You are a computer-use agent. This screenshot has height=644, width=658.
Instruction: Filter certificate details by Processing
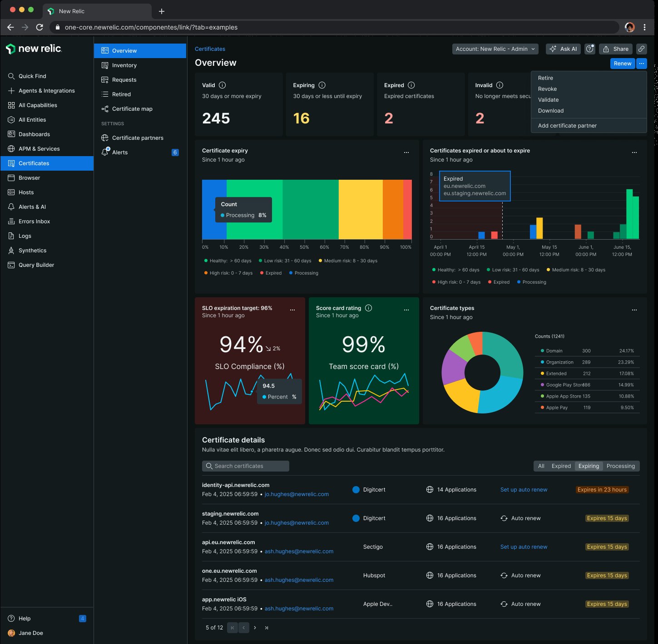(621, 466)
